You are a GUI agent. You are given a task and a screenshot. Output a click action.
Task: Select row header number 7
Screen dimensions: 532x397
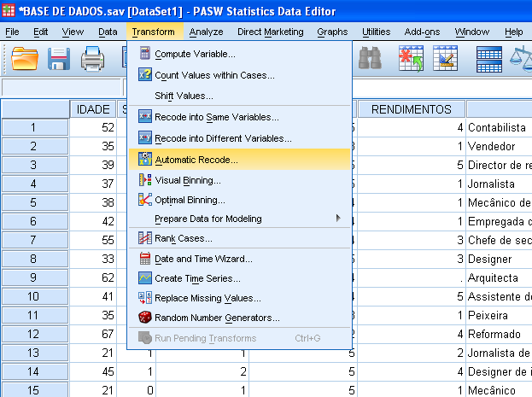point(35,240)
